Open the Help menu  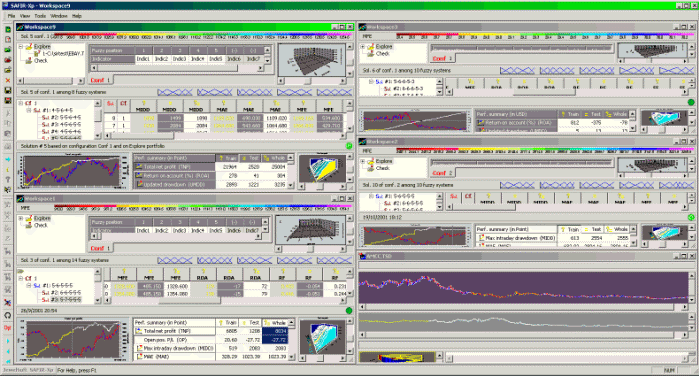coord(77,16)
